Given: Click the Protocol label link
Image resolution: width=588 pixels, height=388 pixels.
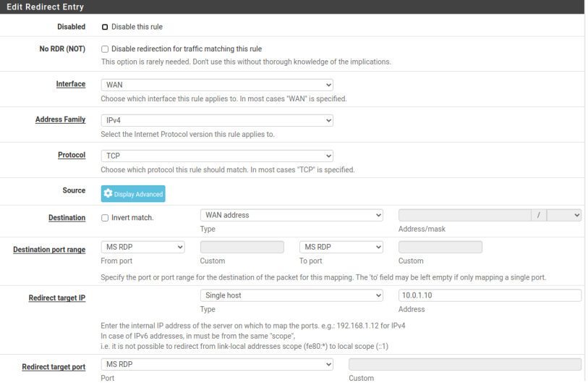Looking at the screenshot, I should point(72,155).
